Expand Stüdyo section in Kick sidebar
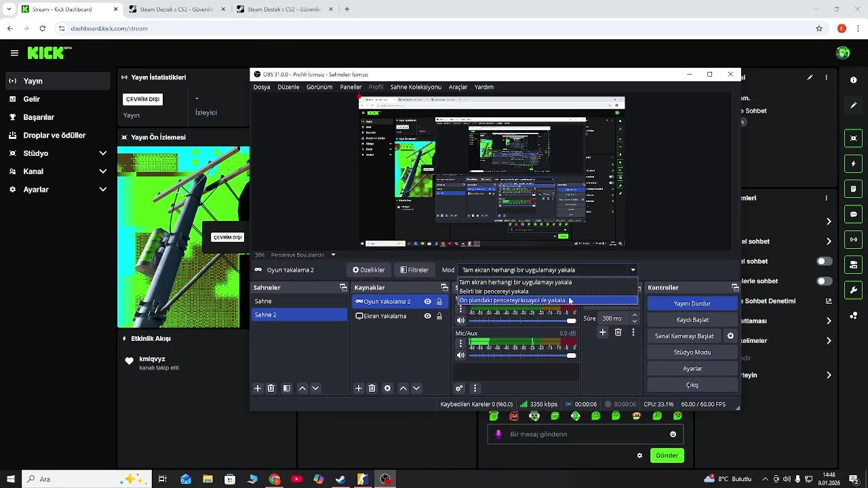Viewport: 868px width, 488px height. [x=102, y=153]
